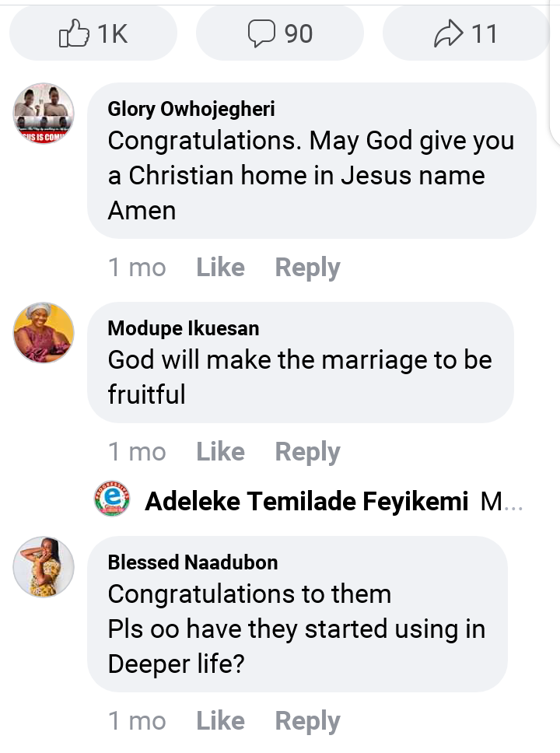Open Blessed Naadubon's profile picture
Image resolution: width=560 pixels, height=753 pixels.
tap(44, 567)
